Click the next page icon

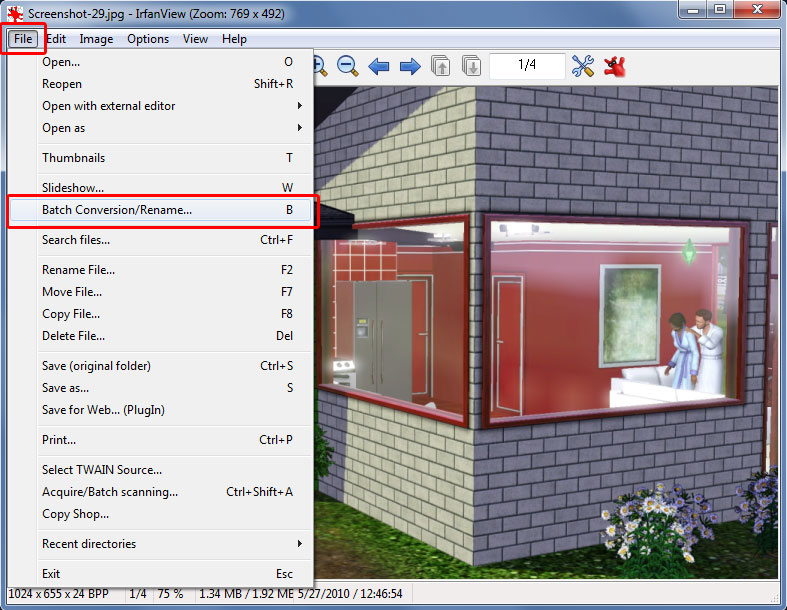(x=471, y=66)
